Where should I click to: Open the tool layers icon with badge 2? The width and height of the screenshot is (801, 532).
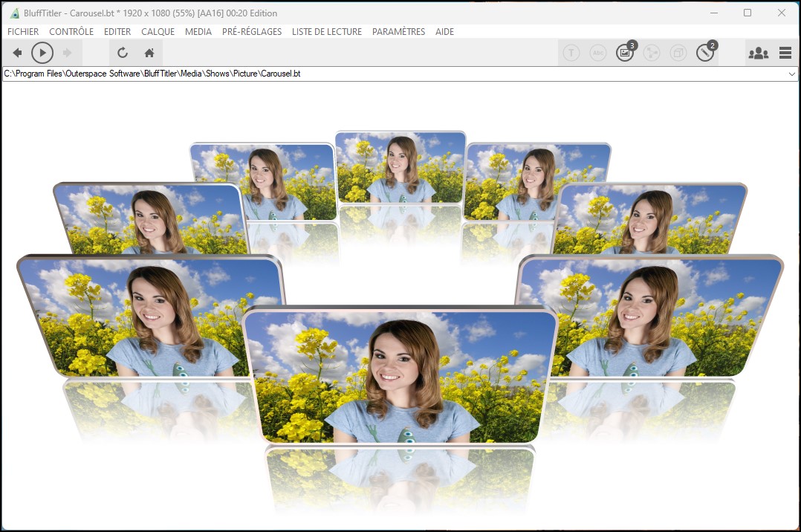tap(705, 53)
